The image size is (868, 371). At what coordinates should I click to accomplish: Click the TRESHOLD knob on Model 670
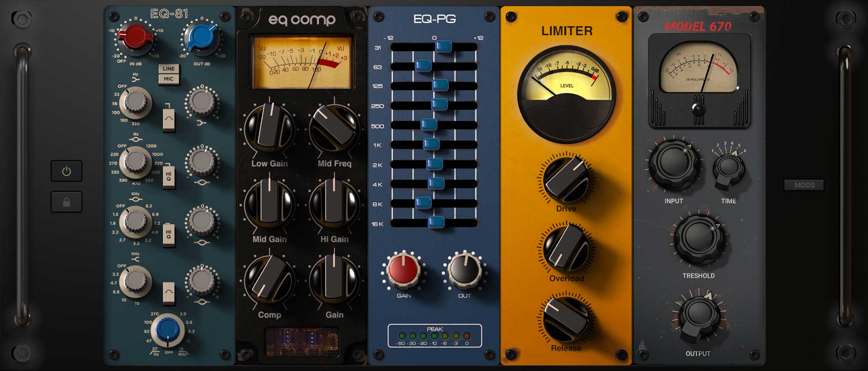[699, 239]
